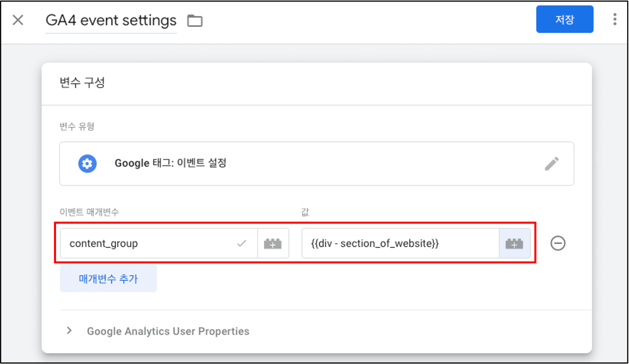Click the 값 column label
Viewport: 629px width, 364px height.
coord(305,212)
